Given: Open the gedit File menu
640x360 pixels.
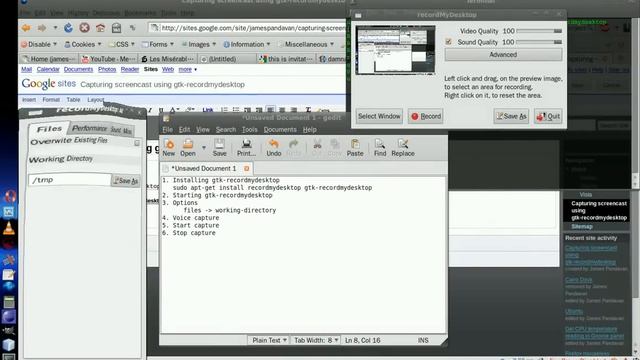Looking at the screenshot, I should click(x=167, y=129).
